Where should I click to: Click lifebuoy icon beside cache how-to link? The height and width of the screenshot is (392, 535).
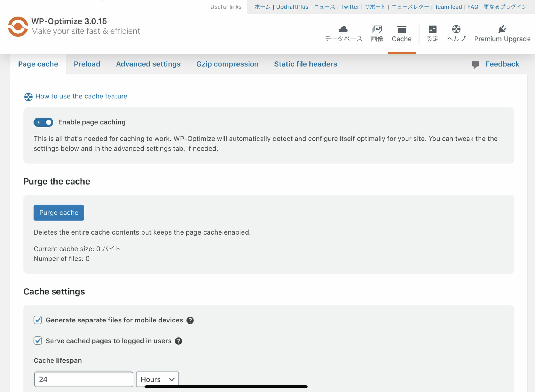[28, 97]
